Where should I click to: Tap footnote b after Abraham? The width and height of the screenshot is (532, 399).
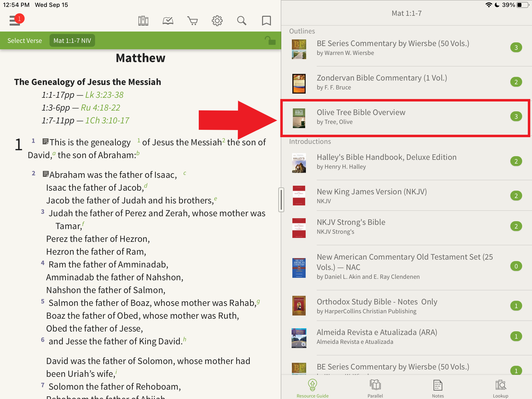[138, 153]
